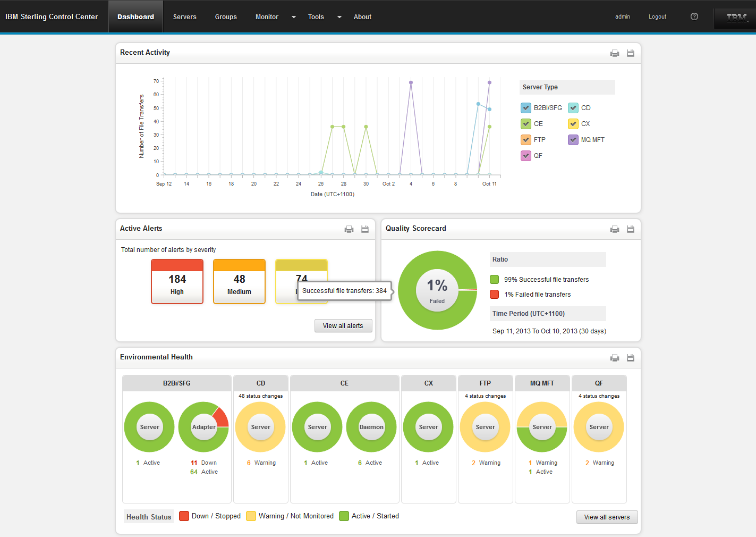Click the IBM logo
The image size is (756, 537).
(737, 19)
